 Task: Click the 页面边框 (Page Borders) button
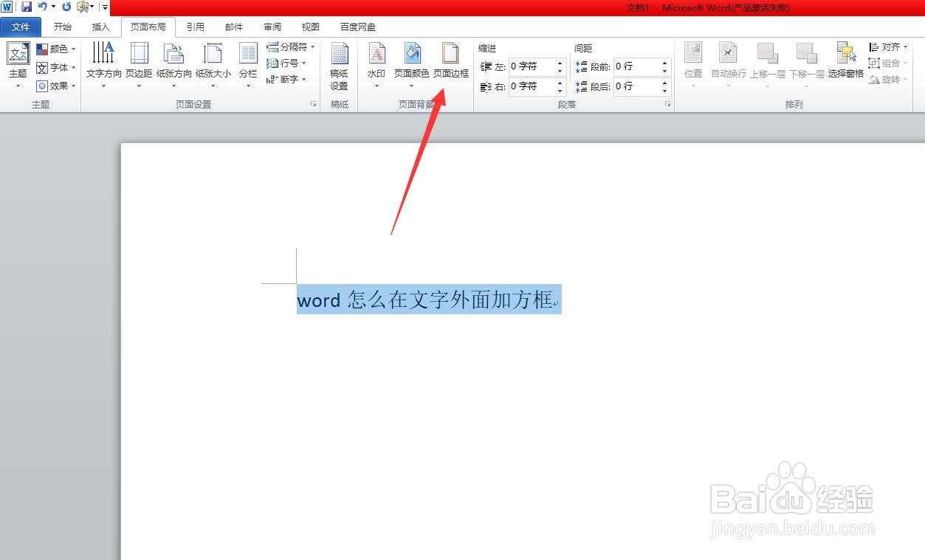coord(450,61)
